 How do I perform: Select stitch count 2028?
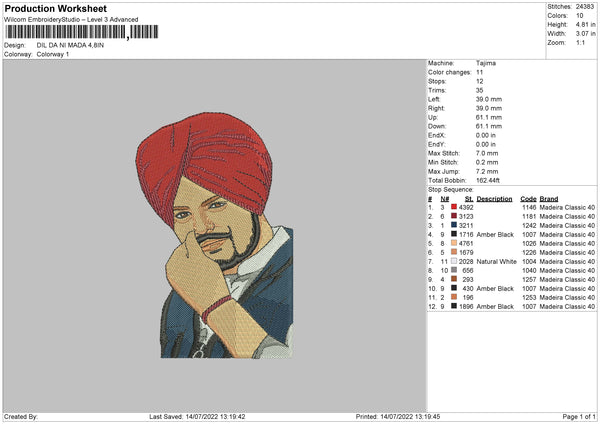pos(466,262)
